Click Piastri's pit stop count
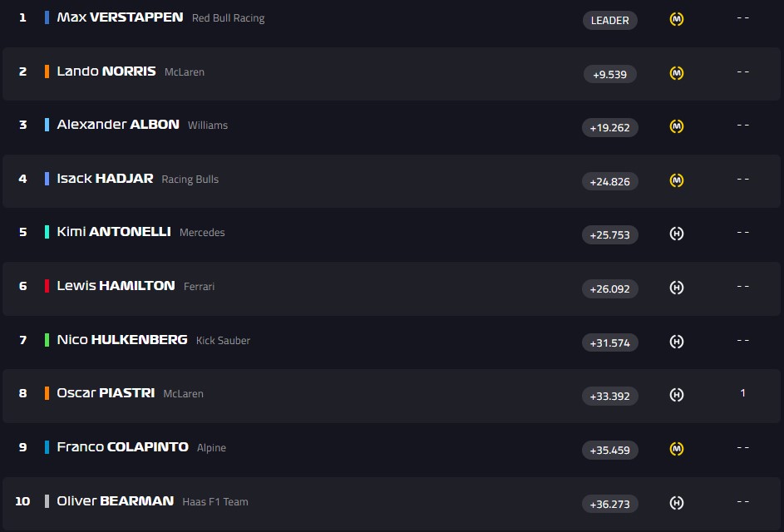Image resolution: width=784 pixels, height=532 pixels. (742, 393)
